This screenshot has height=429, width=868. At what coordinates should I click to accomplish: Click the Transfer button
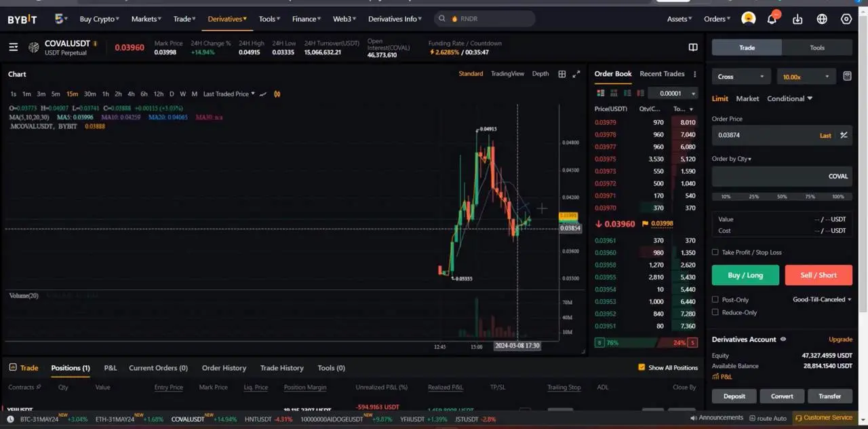point(829,396)
